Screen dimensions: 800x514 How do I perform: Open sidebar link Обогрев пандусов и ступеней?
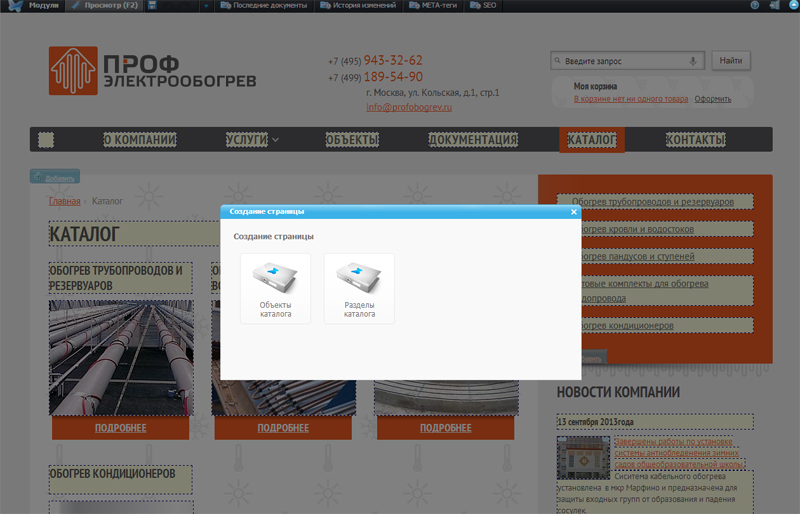pos(638,256)
